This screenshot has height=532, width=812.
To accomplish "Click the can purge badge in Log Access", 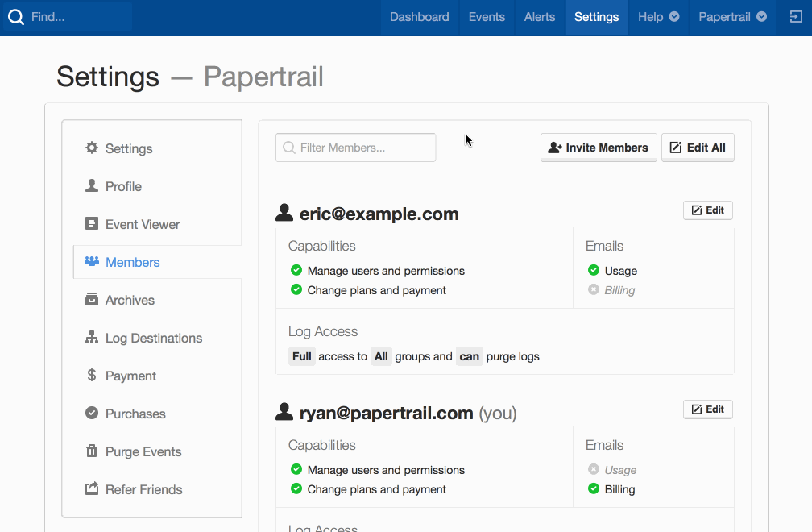I will click(x=469, y=356).
